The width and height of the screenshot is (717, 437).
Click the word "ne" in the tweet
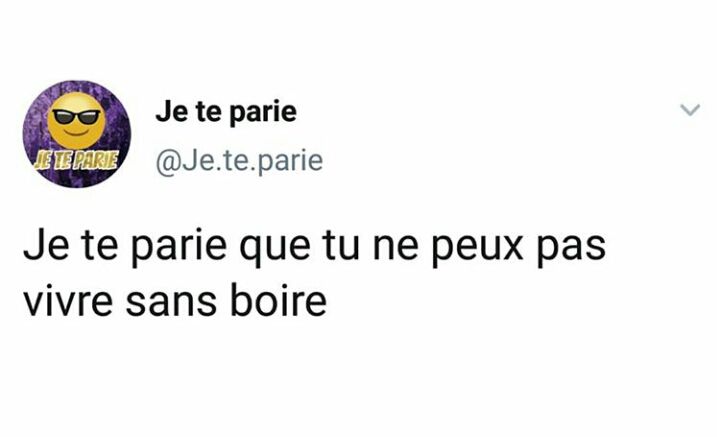(x=396, y=250)
